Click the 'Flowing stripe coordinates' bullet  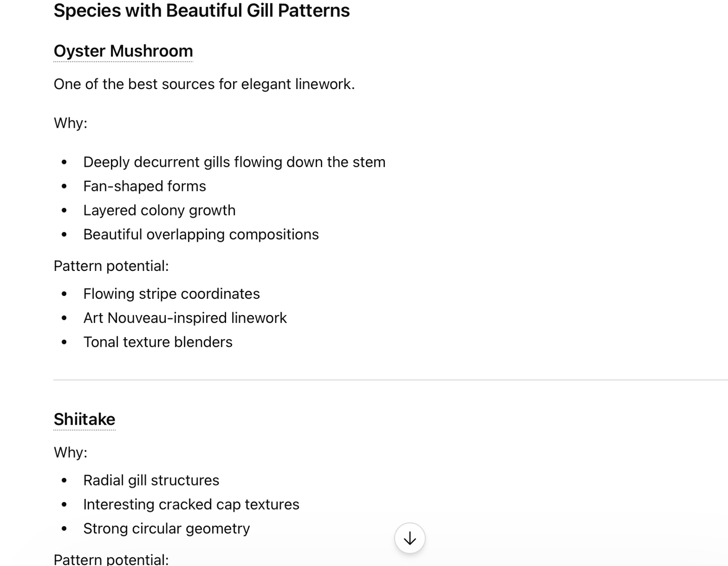point(172,294)
